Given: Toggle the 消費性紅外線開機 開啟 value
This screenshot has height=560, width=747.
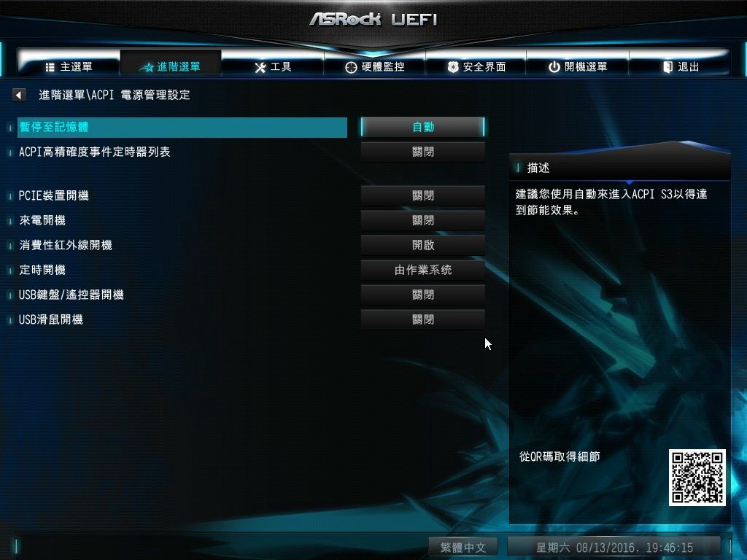Looking at the screenshot, I should coord(422,245).
